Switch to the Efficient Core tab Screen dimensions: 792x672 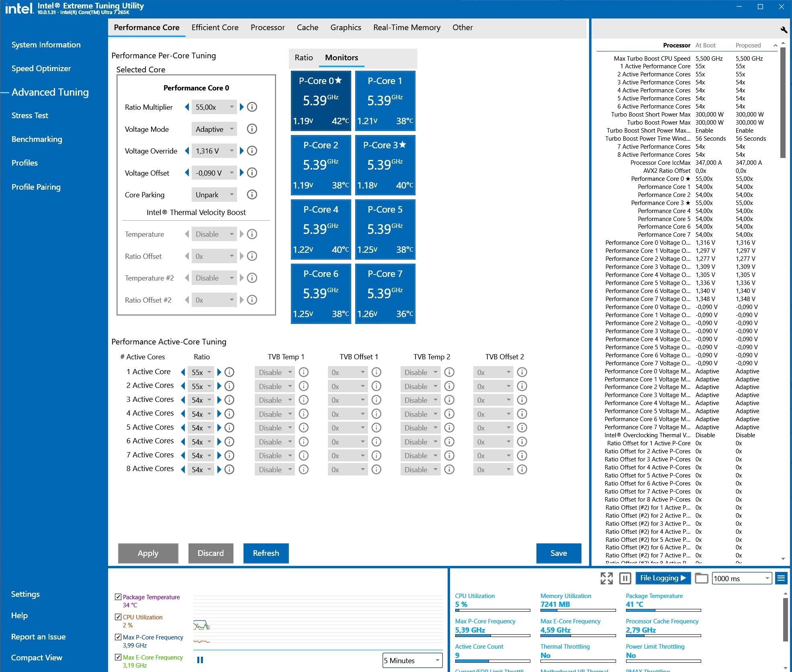click(215, 27)
